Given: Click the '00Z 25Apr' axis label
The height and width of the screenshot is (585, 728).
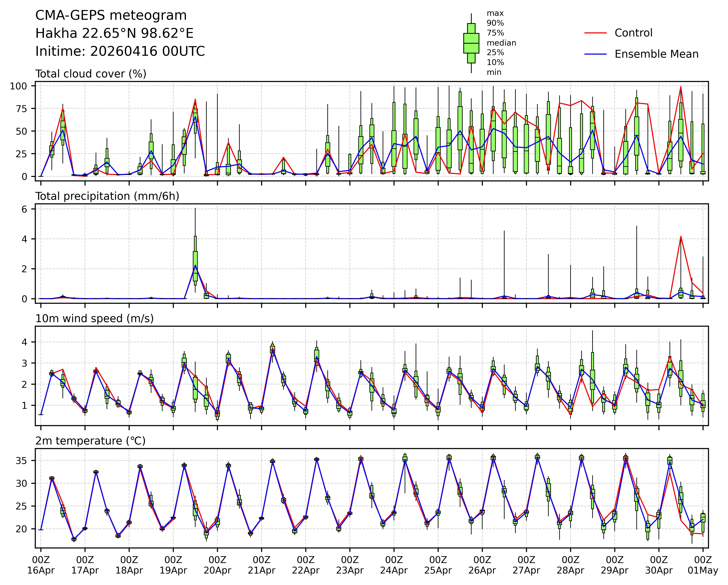Looking at the screenshot, I should click(x=438, y=565).
